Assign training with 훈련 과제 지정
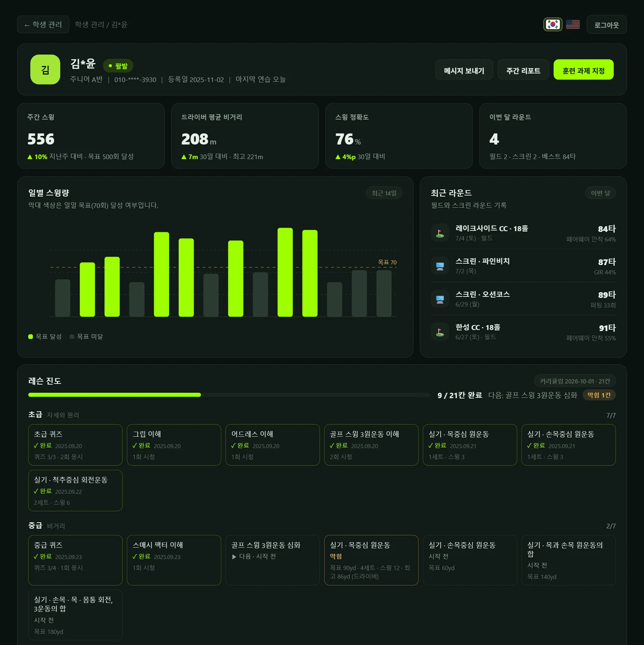This screenshot has width=644, height=645. coord(583,70)
